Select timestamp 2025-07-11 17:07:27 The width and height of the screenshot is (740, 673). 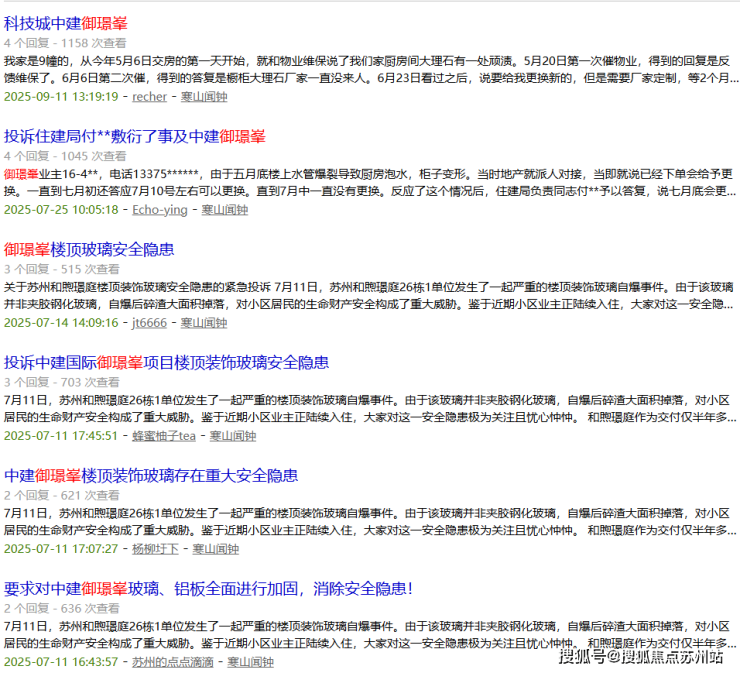click(61, 549)
